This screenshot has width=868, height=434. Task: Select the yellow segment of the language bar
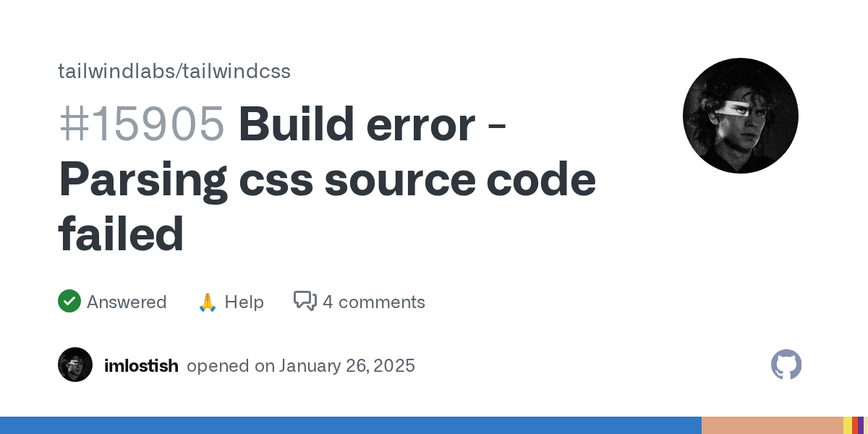click(847, 425)
